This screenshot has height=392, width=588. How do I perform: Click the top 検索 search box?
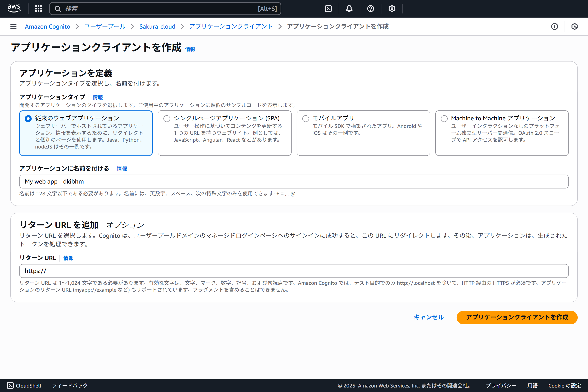(x=165, y=9)
